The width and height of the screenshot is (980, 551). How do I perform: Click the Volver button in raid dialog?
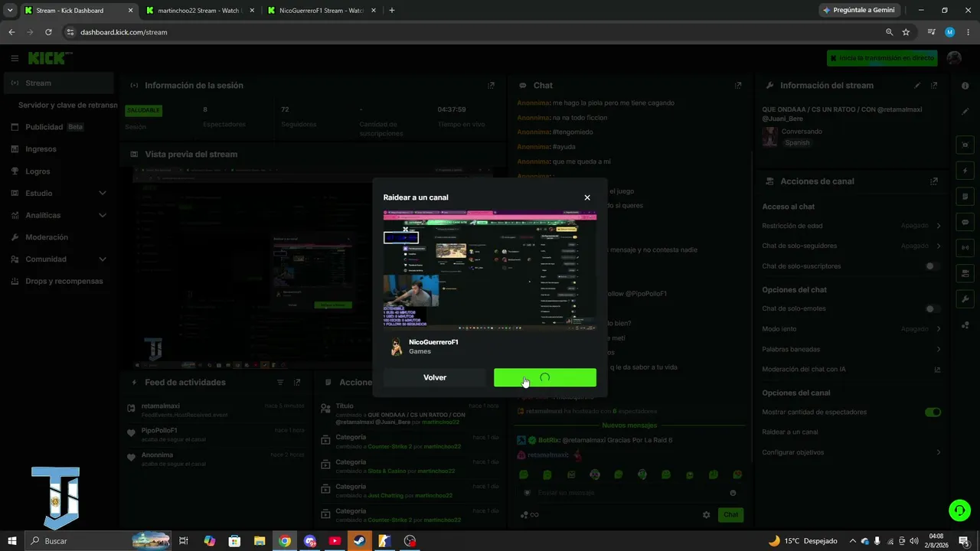pyautogui.click(x=434, y=377)
